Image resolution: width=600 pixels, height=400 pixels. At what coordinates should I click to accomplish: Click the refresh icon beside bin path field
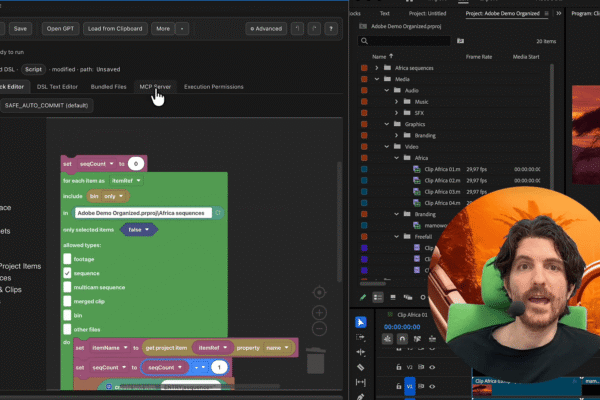tap(218, 213)
